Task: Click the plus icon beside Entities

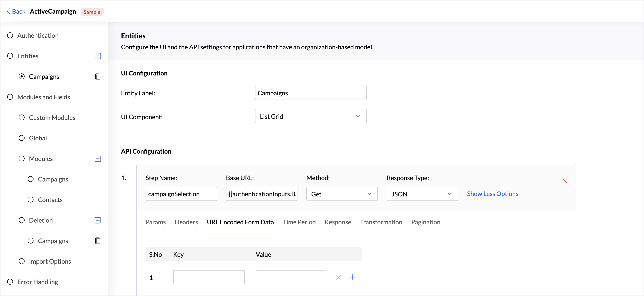Action: (x=98, y=56)
